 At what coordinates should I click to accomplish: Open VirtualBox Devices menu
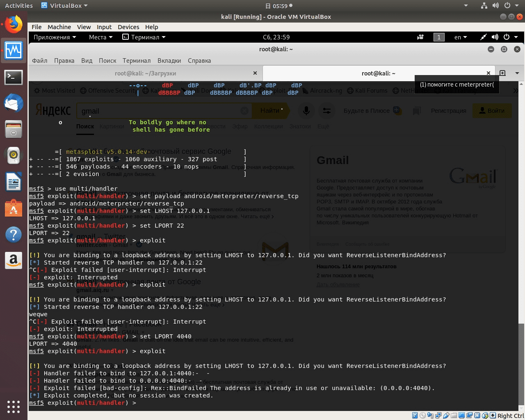(128, 27)
